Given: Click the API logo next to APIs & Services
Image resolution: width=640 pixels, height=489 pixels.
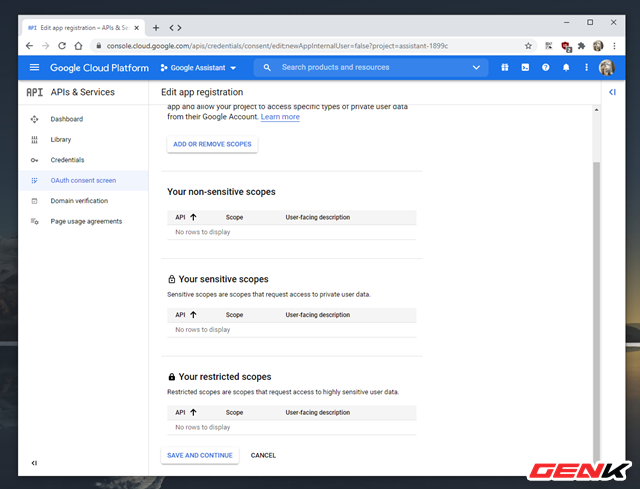Looking at the screenshot, I should (34, 92).
